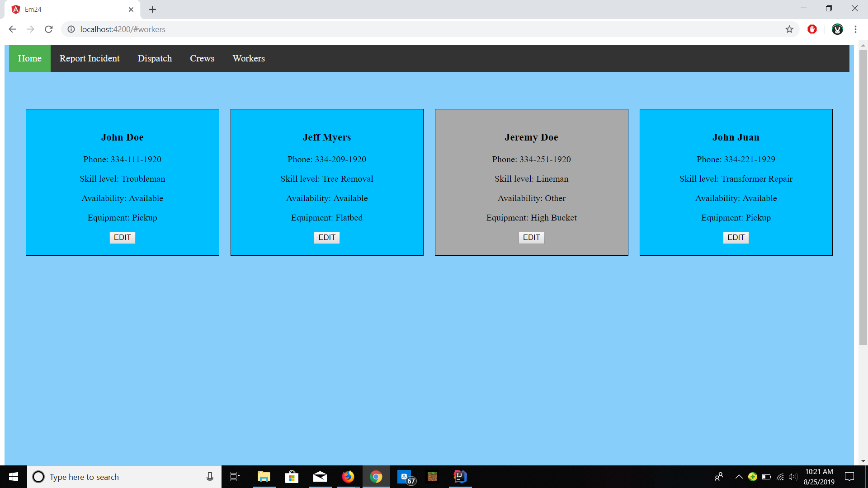
Task: Select the Crews nav item
Action: click(202, 58)
